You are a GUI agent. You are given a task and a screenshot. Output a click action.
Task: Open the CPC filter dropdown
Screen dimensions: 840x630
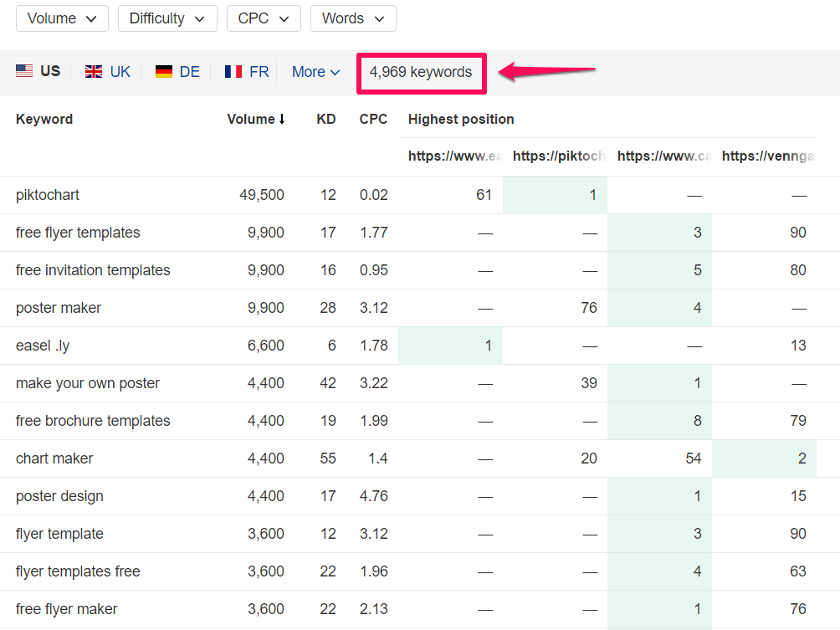tap(264, 18)
